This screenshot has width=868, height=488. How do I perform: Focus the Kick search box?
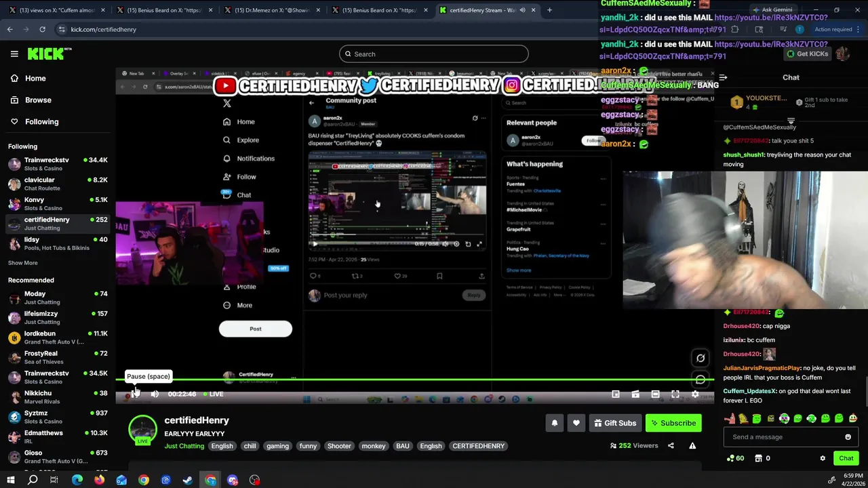point(434,54)
